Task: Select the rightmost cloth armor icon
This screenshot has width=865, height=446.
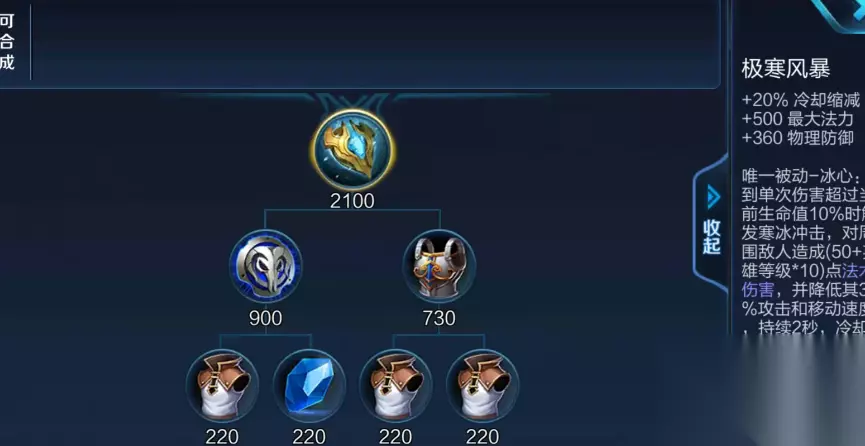Action: click(x=483, y=386)
